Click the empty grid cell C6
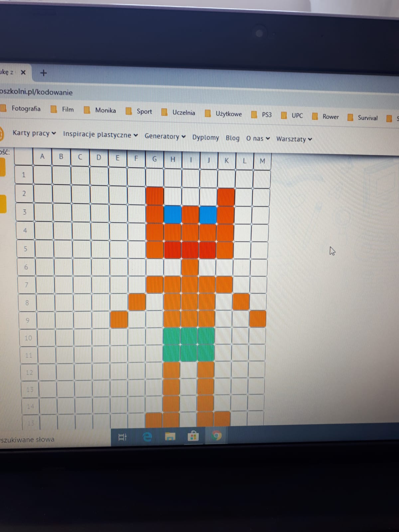 [x=82, y=267]
